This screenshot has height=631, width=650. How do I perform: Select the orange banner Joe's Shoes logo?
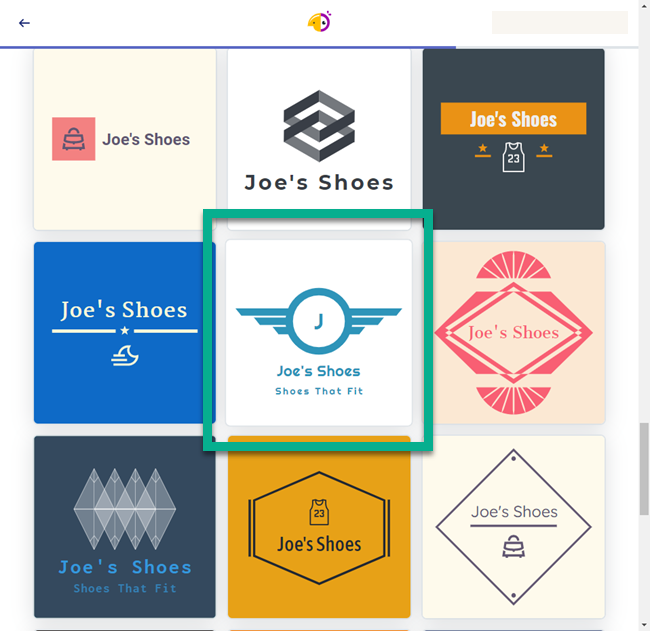click(513, 139)
